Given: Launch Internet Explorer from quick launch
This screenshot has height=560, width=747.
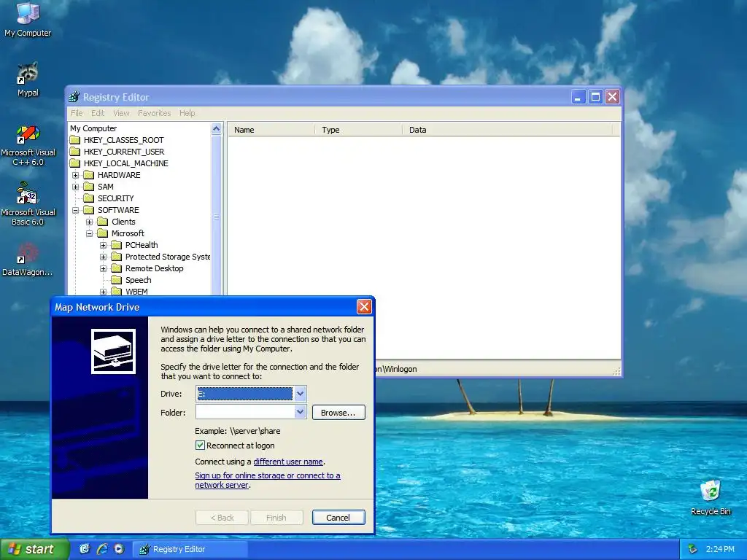Looking at the screenshot, I should point(102,549).
